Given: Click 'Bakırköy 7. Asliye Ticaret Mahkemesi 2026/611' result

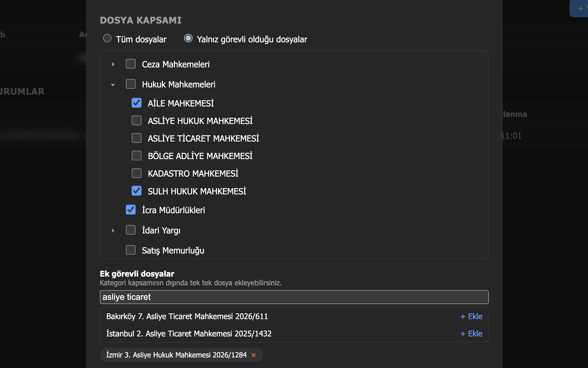Looking at the screenshot, I should 187,316.
